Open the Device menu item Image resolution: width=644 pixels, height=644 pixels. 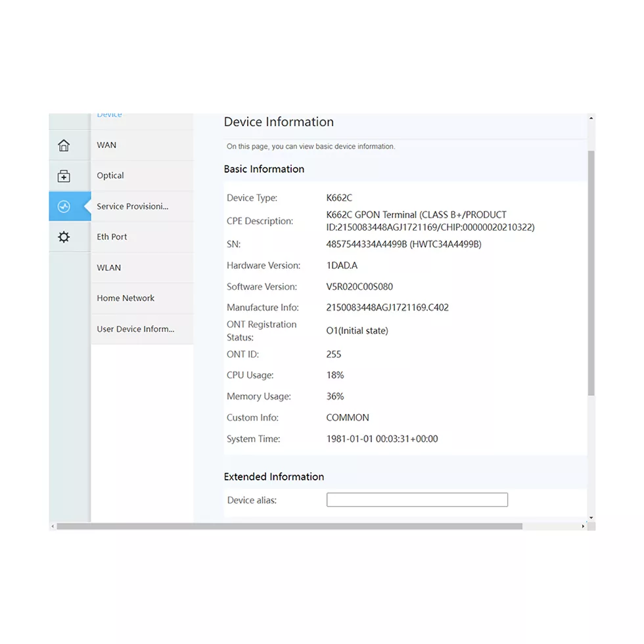pyautogui.click(x=109, y=116)
